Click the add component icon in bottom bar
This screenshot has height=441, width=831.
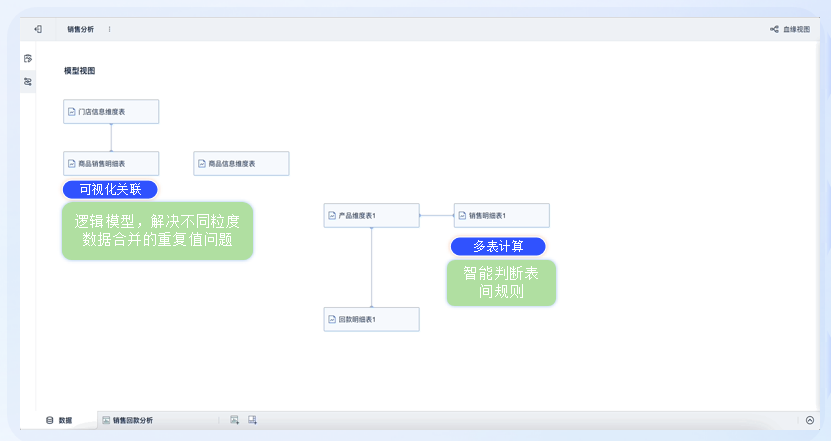coord(234,420)
